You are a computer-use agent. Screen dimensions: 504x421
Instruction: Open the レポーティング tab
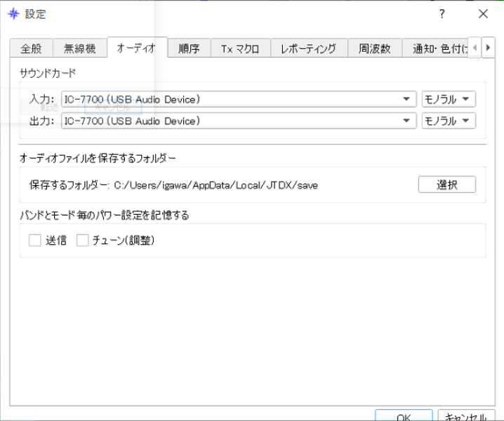[x=309, y=48]
